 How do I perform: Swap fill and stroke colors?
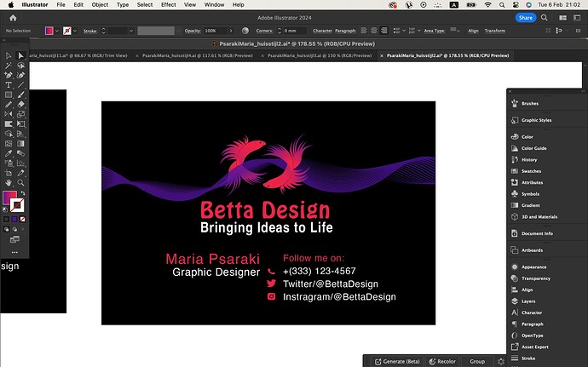click(23, 193)
